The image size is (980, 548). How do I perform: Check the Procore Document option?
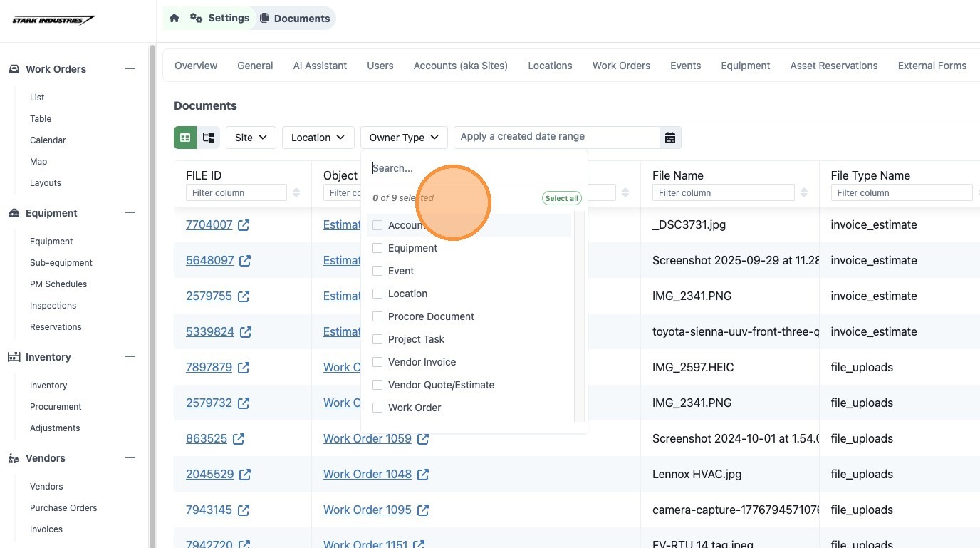[x=377, y=316]
